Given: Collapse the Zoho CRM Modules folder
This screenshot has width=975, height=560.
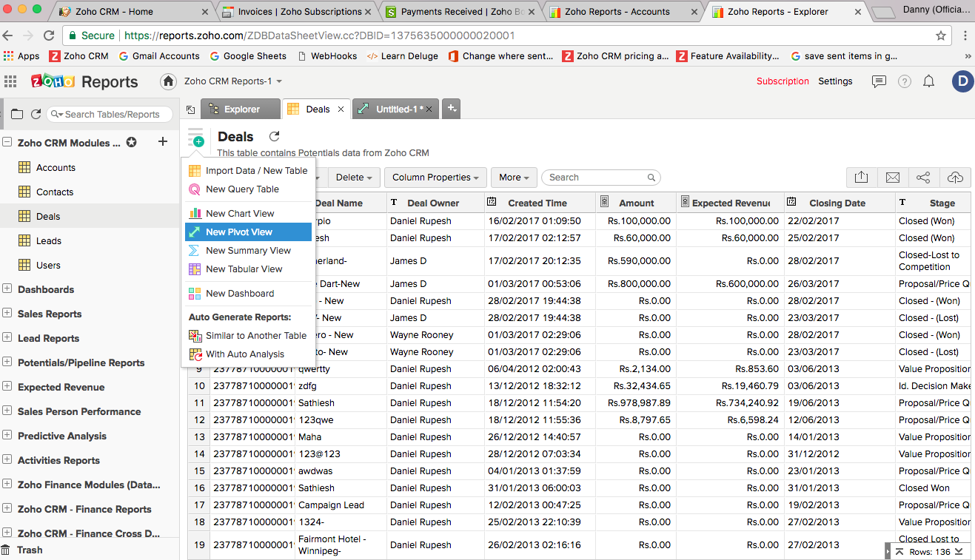Looking at the screenshot, I should pyautogui.click(x=7, y=143).
